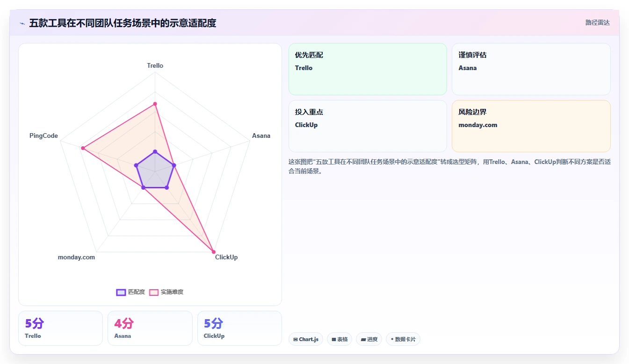Click the monday.com text in the 风险边界 card
The height and width of the screenshot is (364, 629).
pos(478,125)
